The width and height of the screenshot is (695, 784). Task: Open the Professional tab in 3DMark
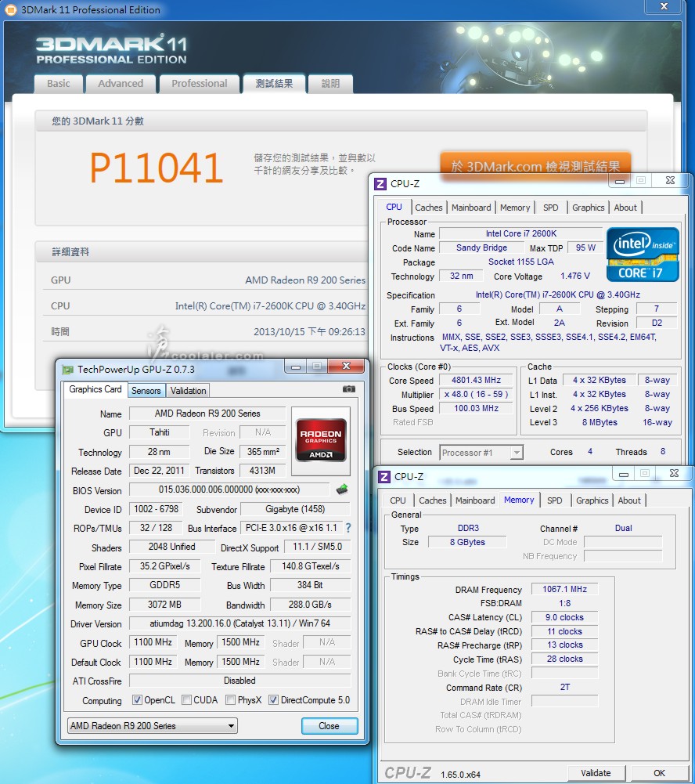[x=200, y=84]
